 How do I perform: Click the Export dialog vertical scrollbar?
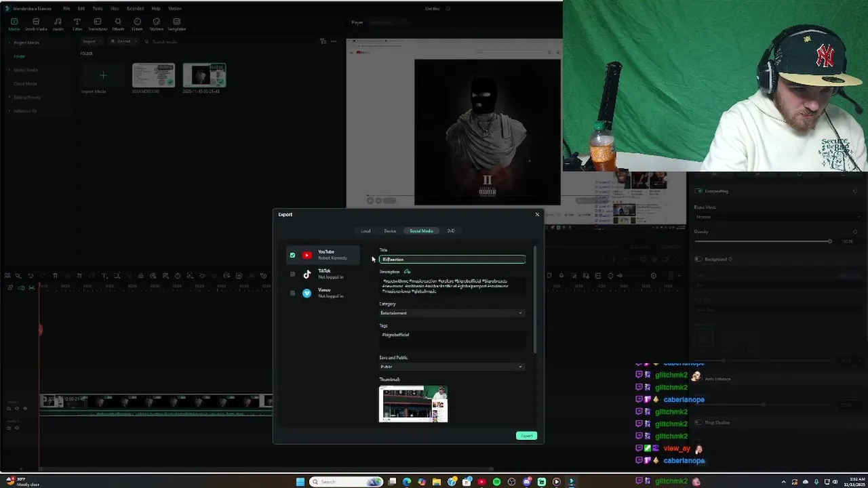pyautogui.click(x=535, y=298)
